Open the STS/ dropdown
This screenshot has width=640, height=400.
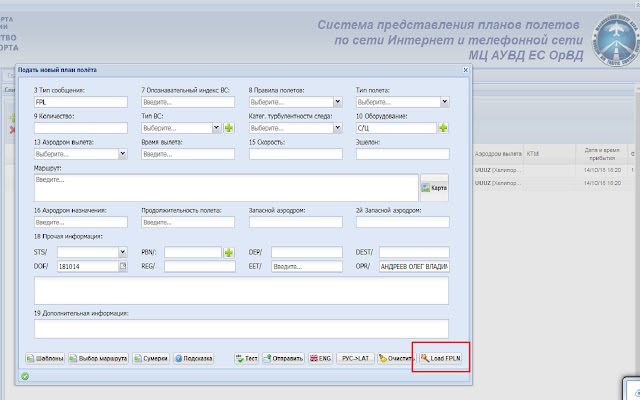pyautogui.click(x=122, y=252)
